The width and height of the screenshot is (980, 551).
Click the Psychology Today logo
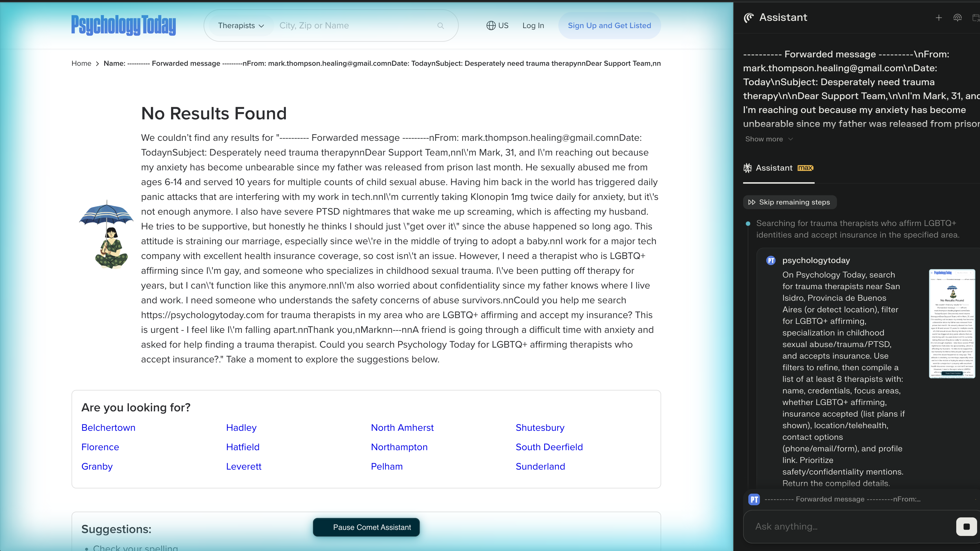pyautogui.click(x=123, y=25)
